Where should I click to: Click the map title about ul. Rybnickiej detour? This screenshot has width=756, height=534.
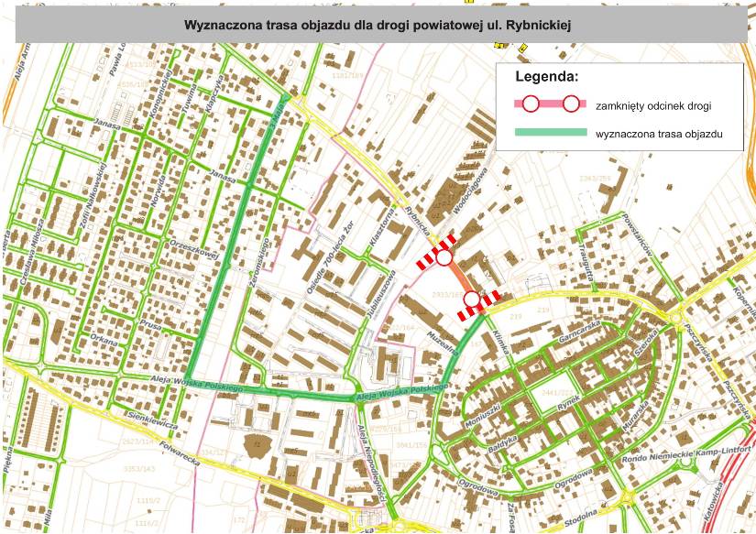378,27
